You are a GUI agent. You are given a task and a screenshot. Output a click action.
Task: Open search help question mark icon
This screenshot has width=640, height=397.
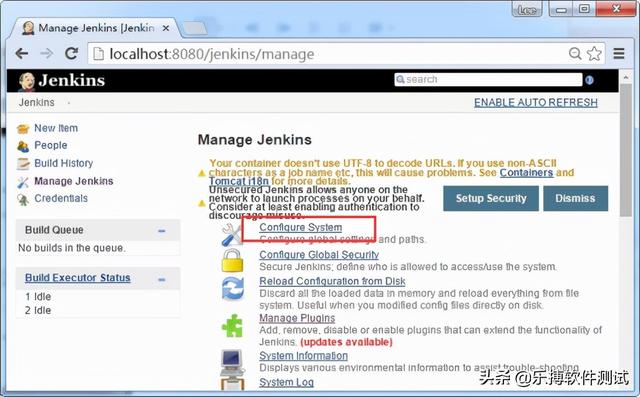click(589, 80)
